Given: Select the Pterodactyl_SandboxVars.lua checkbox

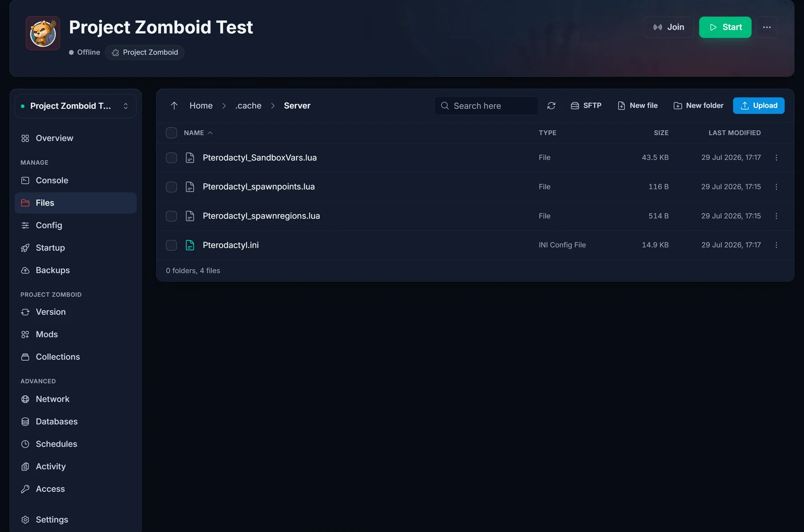Looking at the screenshot, I should point(171,158).
